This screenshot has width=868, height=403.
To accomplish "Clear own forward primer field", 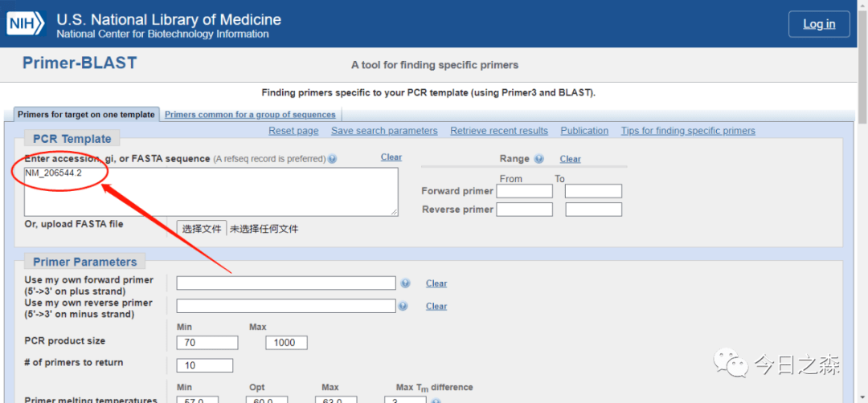I will (436, 283).
